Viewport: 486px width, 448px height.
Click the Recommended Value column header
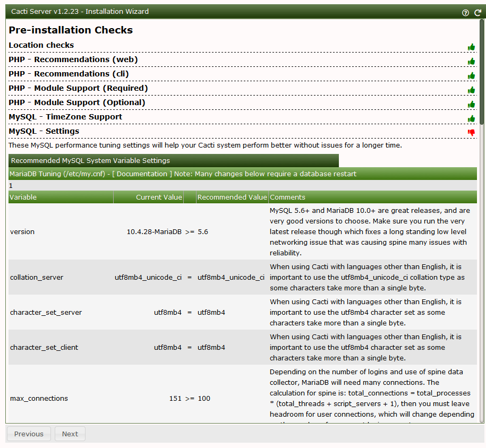[232, 197]
